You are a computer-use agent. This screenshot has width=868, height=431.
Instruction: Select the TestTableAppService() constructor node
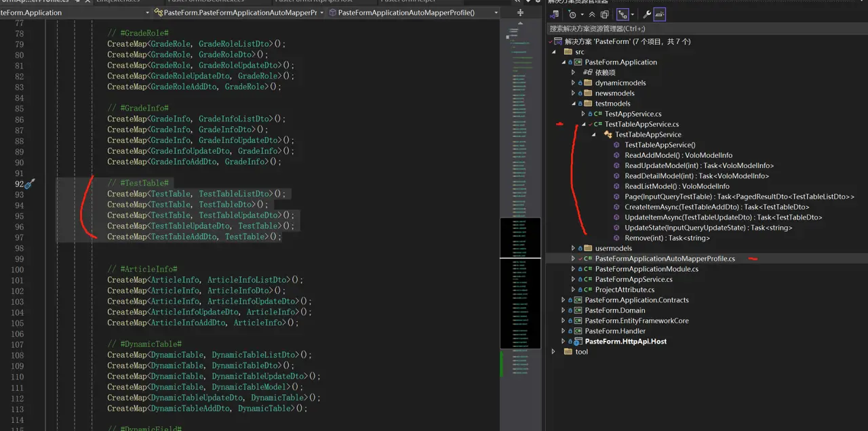pos(660,145)
